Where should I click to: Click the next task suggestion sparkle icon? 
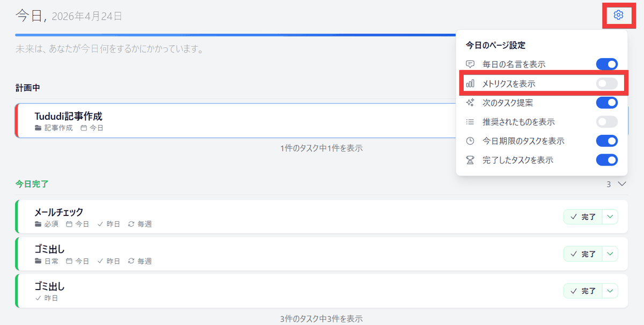[x=470, y=103]
